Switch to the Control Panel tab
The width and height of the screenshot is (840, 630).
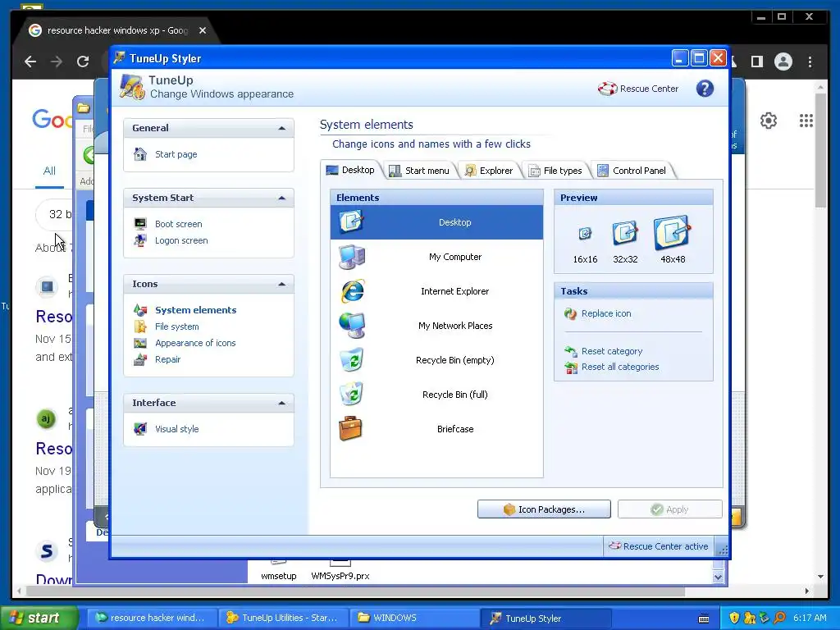coord(632,171)
